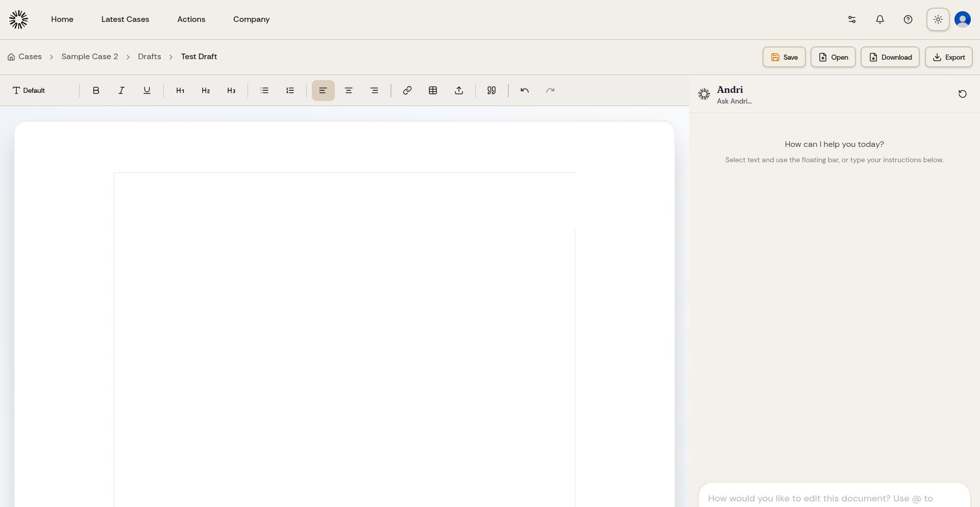Image resolution: width=980 pixels, height=507 pixels.
Task: Save the Test Draft document
Action: [783, 57]
